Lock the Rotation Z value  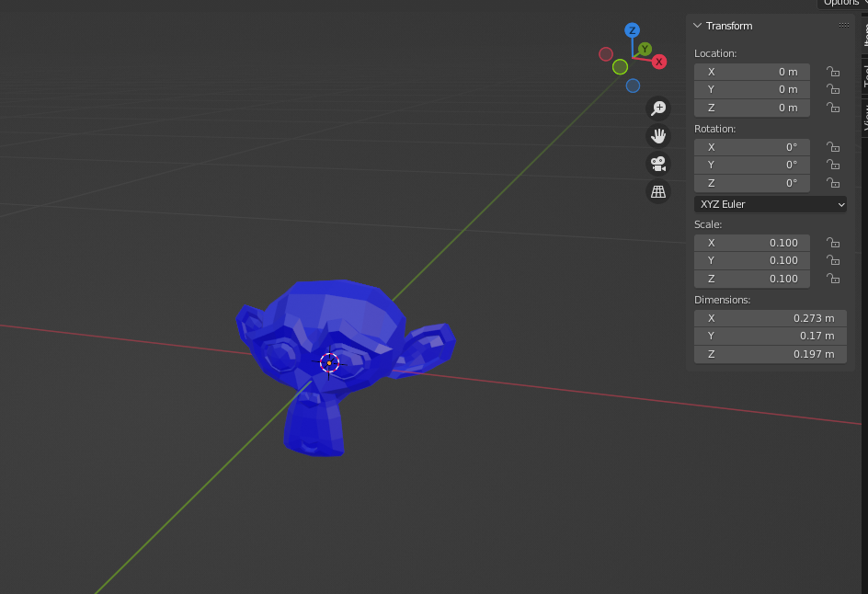click(833, 183)
